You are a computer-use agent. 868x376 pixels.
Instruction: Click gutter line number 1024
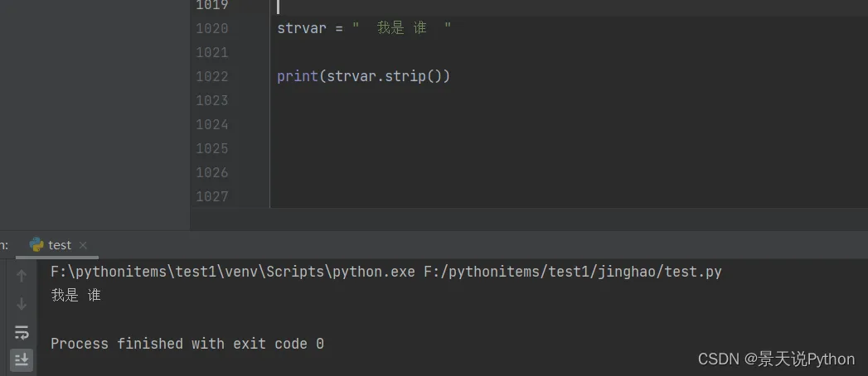pos(211,124)
